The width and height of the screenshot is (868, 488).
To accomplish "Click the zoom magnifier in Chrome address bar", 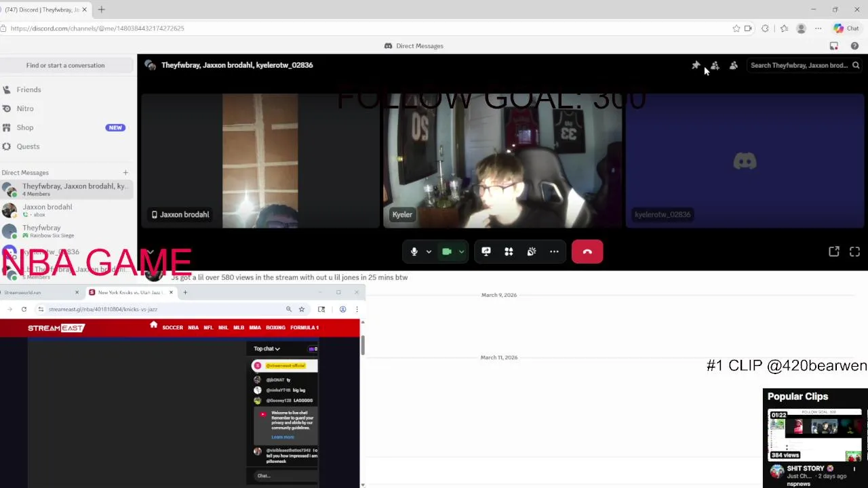I will (289, 309).
